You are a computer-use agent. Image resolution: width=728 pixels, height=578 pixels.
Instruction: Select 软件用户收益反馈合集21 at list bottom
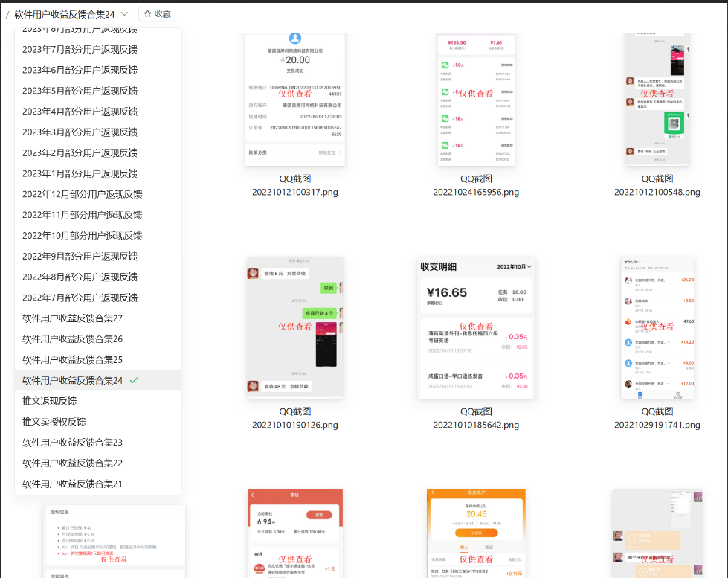(72, 484)
